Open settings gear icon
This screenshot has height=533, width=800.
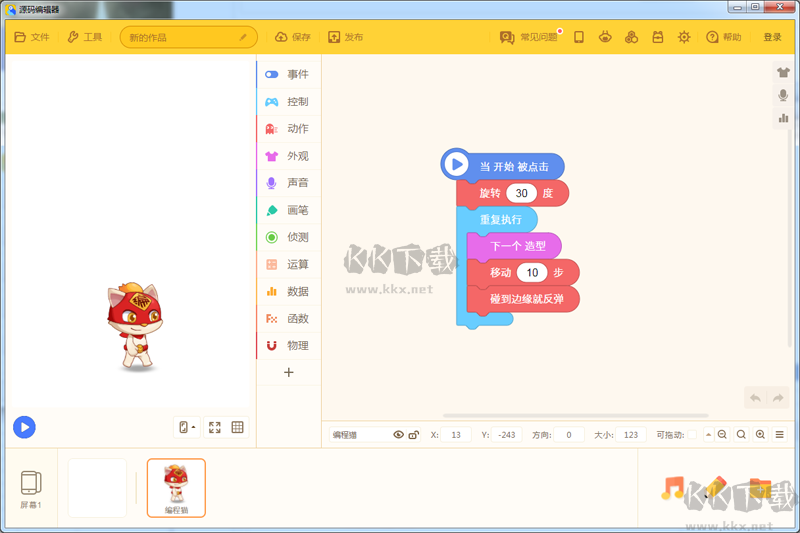(x=684, y=37)
